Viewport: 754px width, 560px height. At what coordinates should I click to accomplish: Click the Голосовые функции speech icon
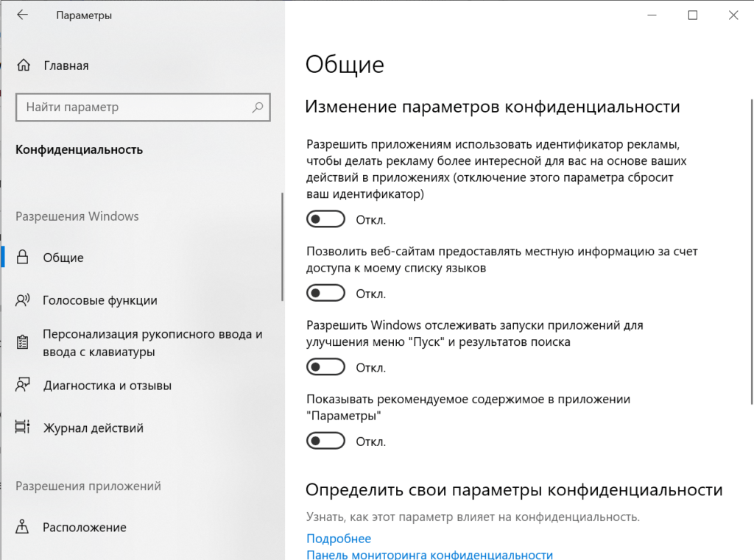tap(23, 300)
